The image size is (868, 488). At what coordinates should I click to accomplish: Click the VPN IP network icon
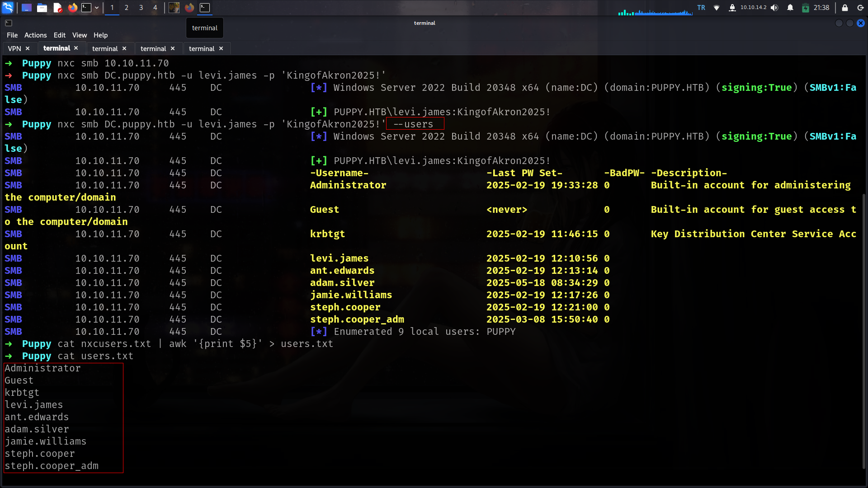[x=732, y=8]
